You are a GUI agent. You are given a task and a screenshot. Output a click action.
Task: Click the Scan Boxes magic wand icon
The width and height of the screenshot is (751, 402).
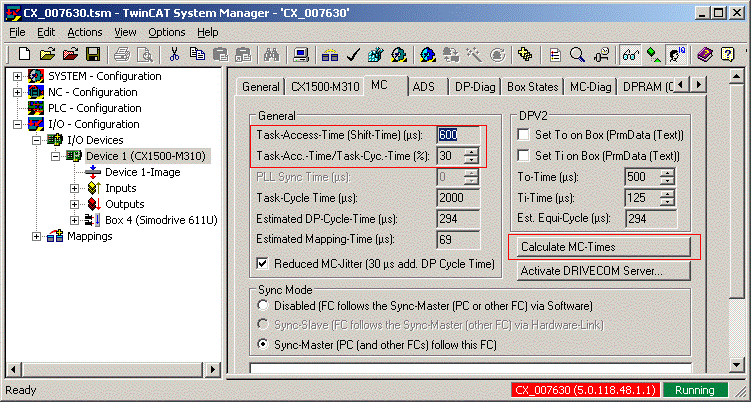tap(474, 54)
